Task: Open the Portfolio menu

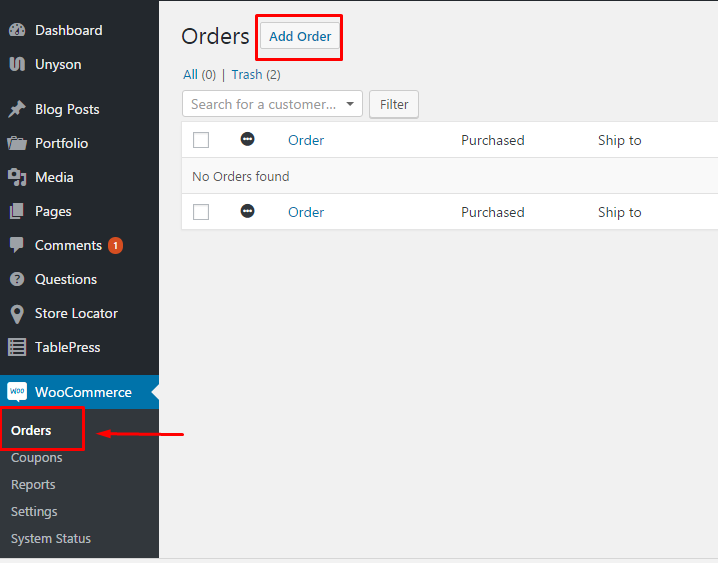Action: click(x=79, y=143)
